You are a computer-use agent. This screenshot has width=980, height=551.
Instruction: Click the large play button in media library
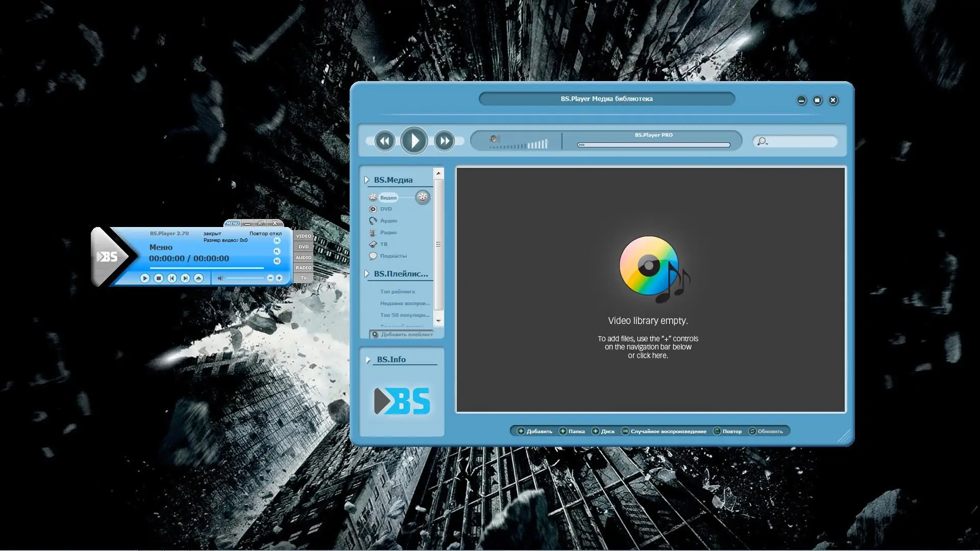pyautogui.click(x=413, y=141)
